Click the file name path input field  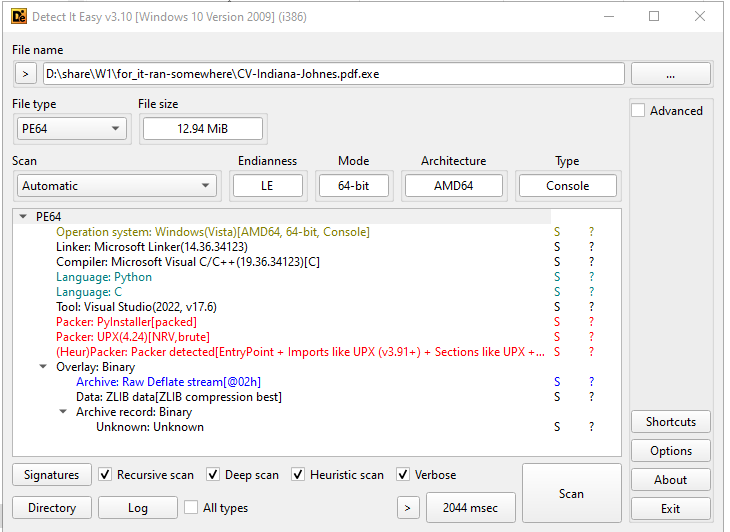[333, 74]
